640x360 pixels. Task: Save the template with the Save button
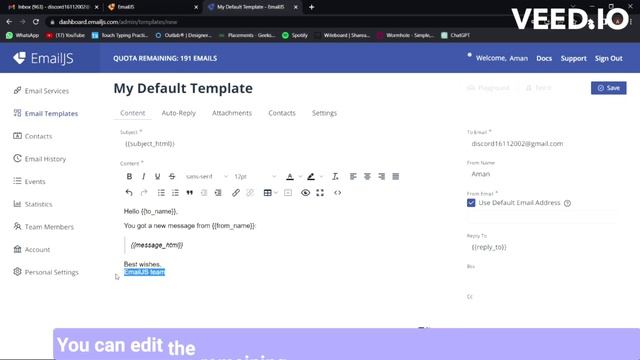coord(609,88)
